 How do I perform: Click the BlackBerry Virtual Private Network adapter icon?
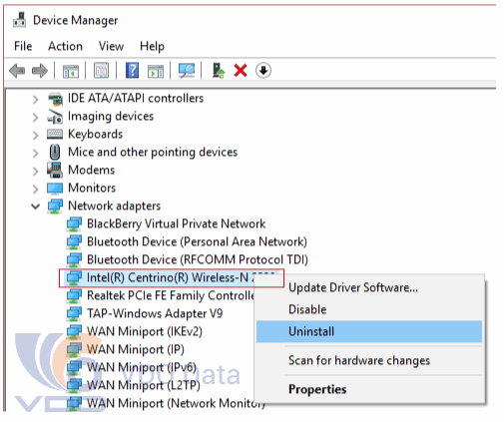coord(74,224)
